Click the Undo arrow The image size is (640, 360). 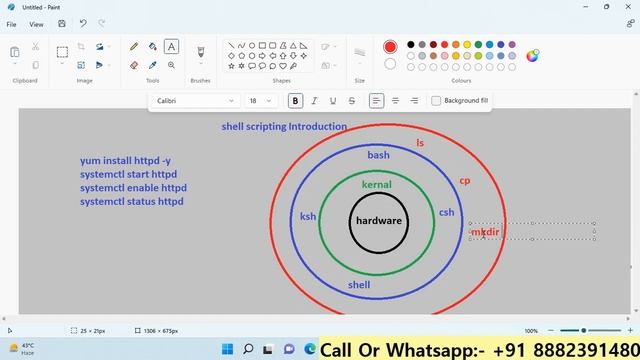point(83,24)
